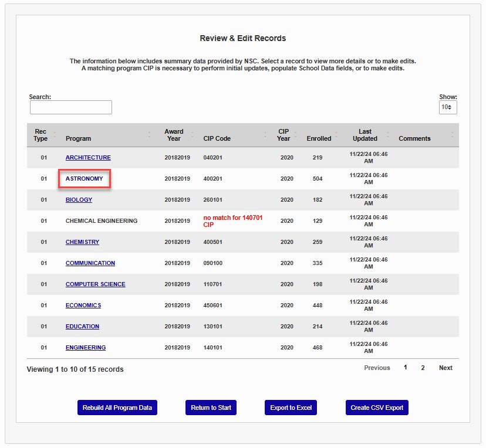Open the ARCHITECTURE program record
486x448 pixels.
(x=88, y=158)
